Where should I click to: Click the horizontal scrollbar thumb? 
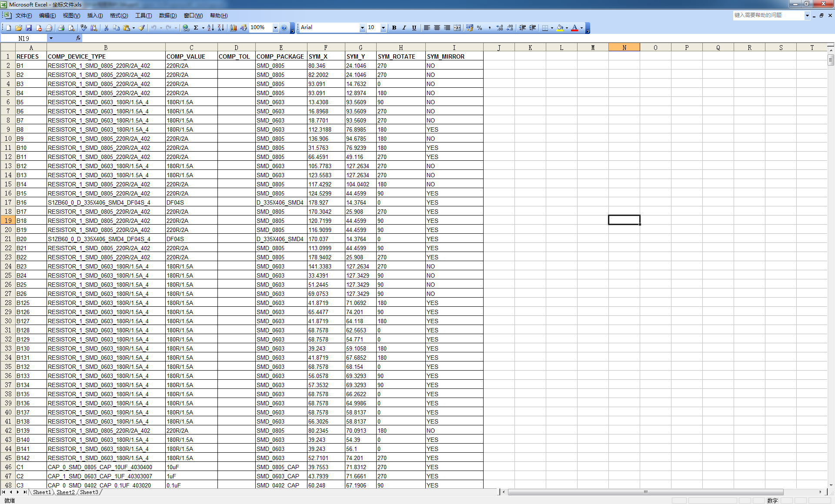pyautogui.click(x=646, y=492)
